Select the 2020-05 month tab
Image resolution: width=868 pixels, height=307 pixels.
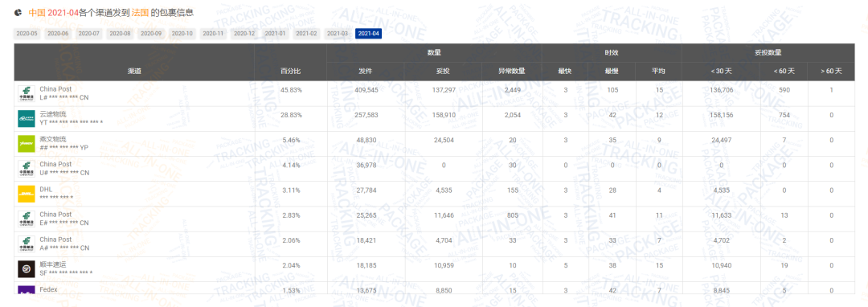(x=27, y=34)
